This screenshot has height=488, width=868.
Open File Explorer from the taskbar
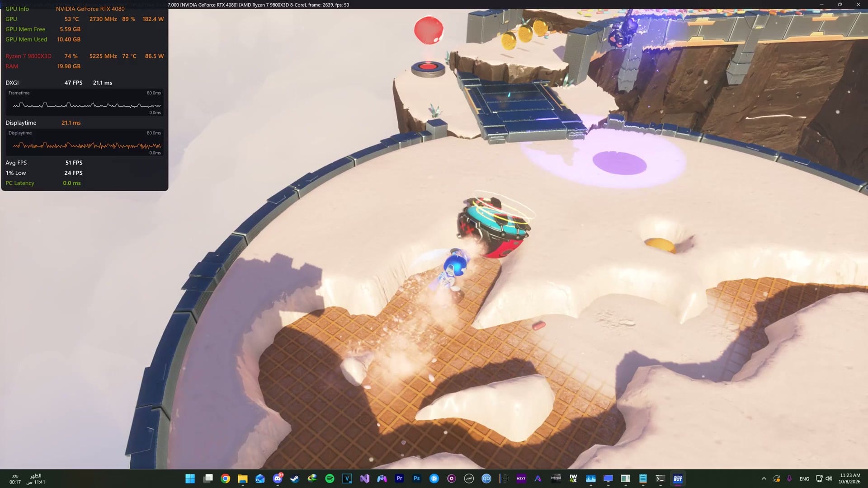coord(243,479)
